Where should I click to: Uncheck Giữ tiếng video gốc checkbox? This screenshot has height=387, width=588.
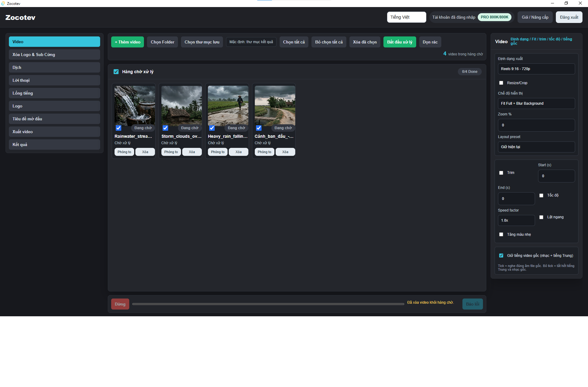click(501, 255)
